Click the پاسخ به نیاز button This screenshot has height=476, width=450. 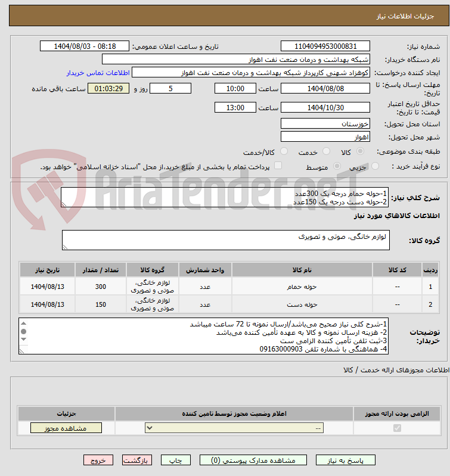[346, 461]
